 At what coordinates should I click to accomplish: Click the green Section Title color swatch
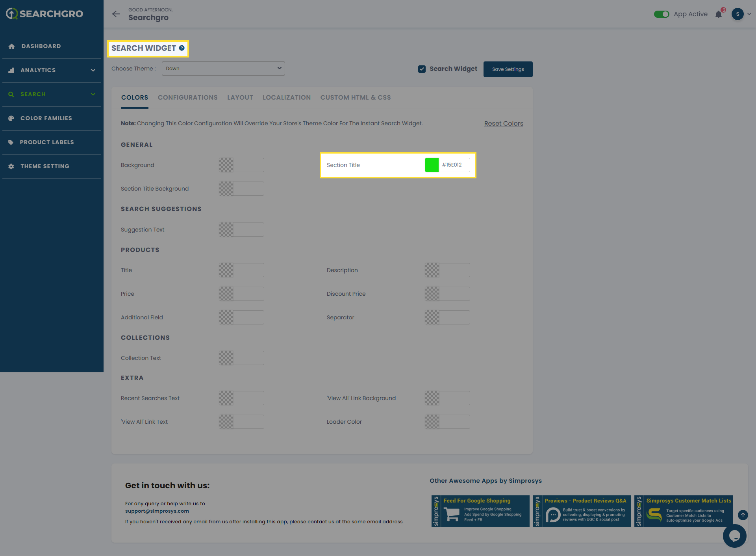pyautogui.click(x=432, y=165)
